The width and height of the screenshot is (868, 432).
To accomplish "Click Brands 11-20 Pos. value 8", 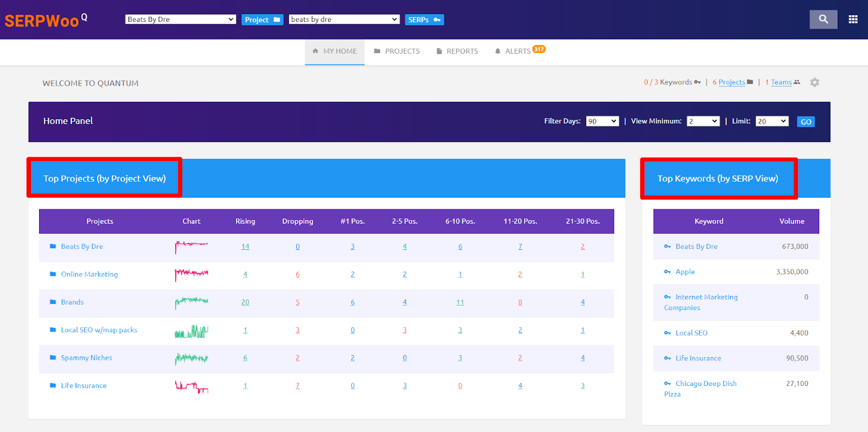I will [520, 302].
